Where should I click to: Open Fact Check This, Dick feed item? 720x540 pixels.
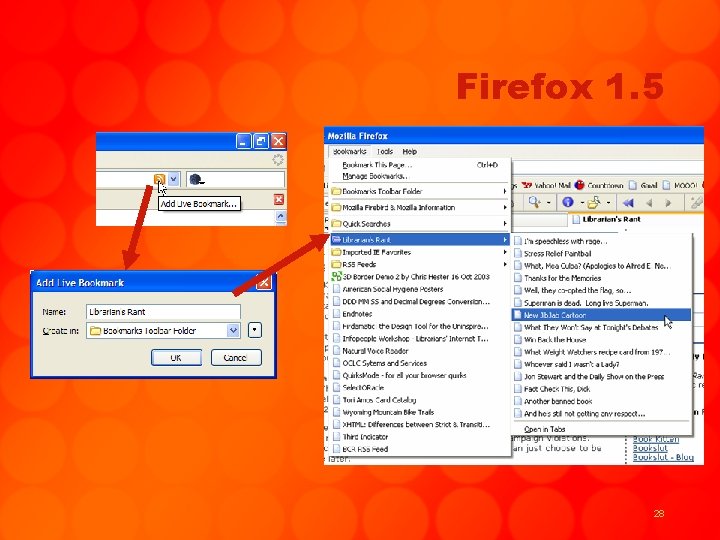tap(602, 389)
